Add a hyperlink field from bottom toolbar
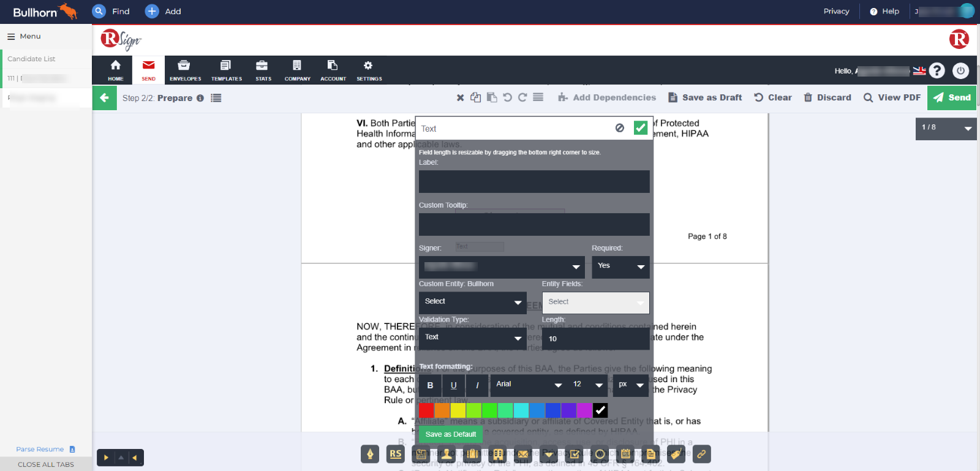This screenshot has height=471, width=980. coord(701,454)
